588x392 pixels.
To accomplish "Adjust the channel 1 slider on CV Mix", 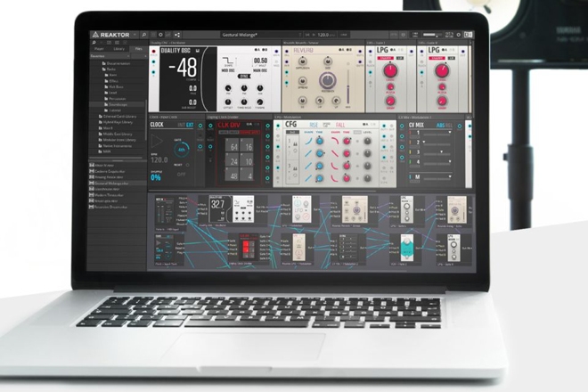I will tap(436, 133).
